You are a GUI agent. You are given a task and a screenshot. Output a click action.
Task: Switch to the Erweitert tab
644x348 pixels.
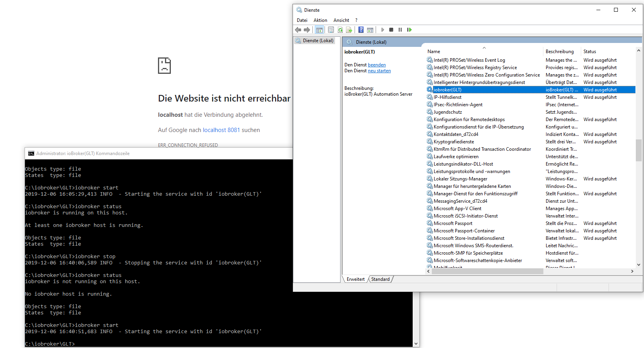tap(355, 279)
